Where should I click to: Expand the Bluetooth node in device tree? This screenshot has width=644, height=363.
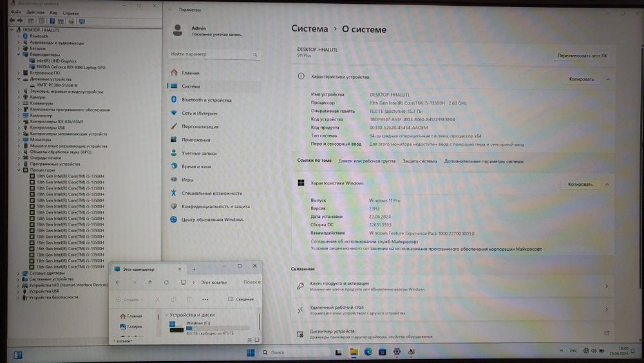tap(19, 36)
